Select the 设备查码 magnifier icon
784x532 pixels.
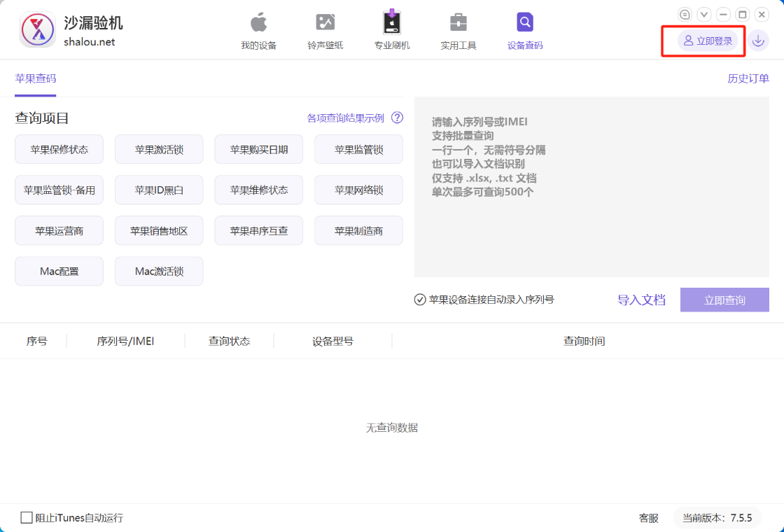(x=525, y=22)
